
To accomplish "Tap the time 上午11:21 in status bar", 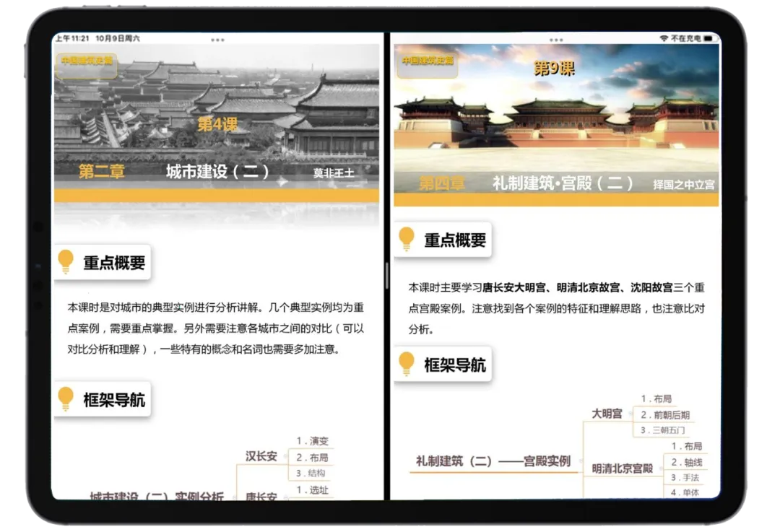I will tap(72, 38).
